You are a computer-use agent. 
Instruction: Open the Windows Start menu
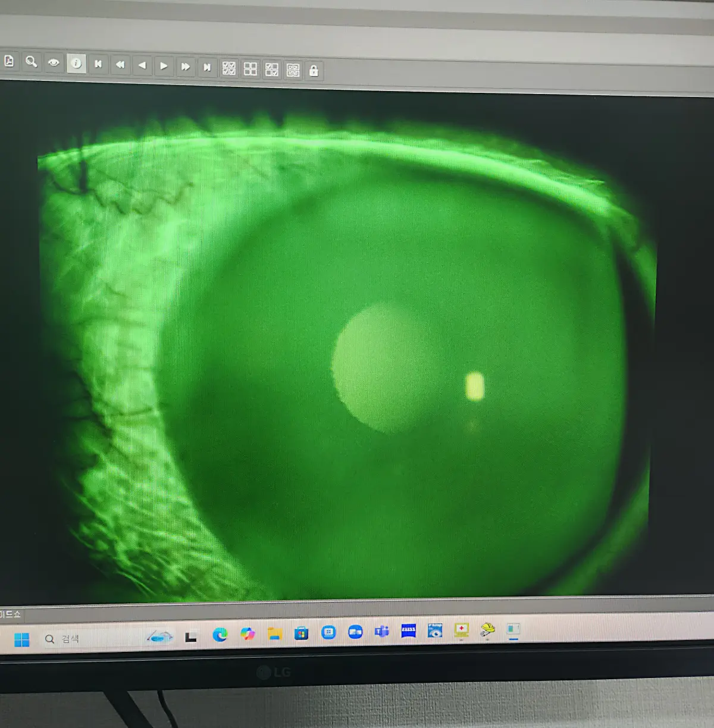(x=21, y=639)
